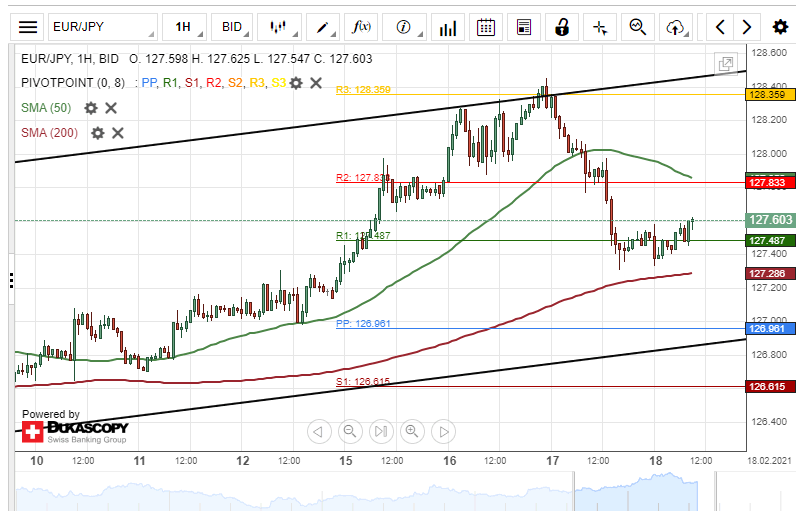This screenshot has width=812, height=514.
Task: Click the cloud upload icon
Action: 676,27
